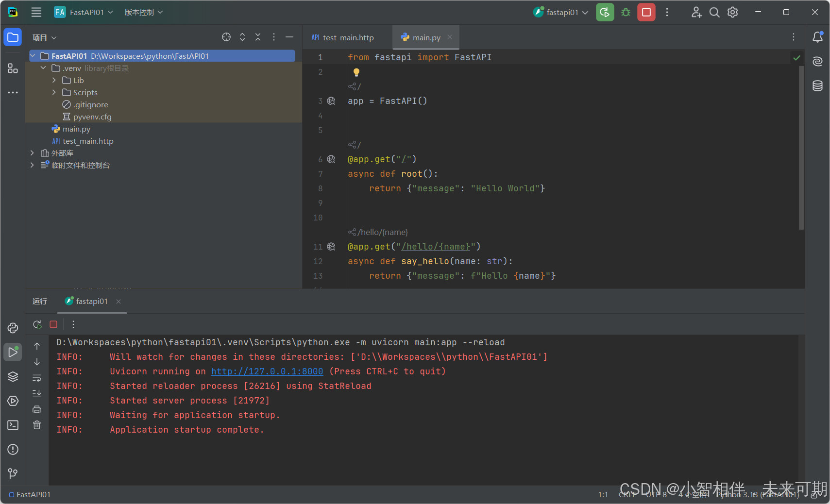
Task: Open the 版本控制 version control dropdown
Action: [144, 12]
